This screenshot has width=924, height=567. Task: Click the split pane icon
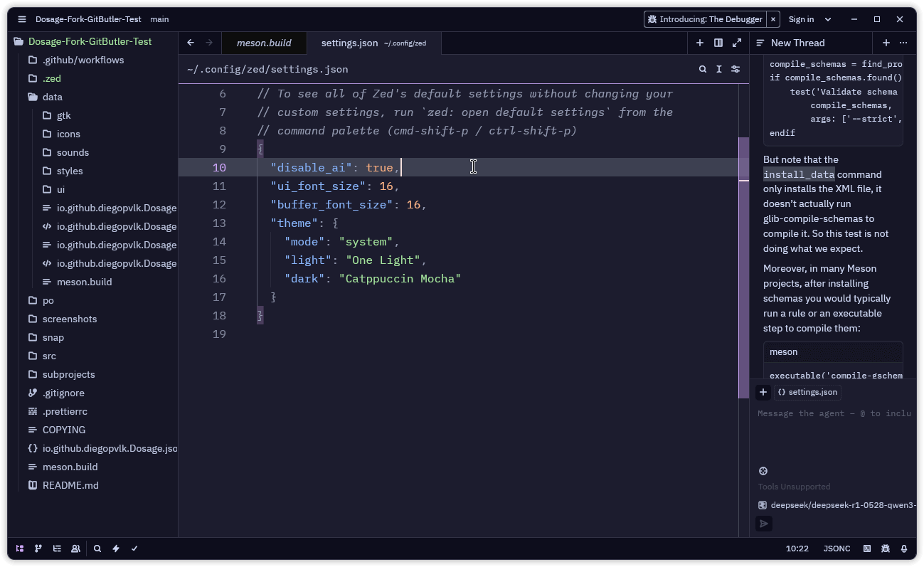click(x=718, y=43)
